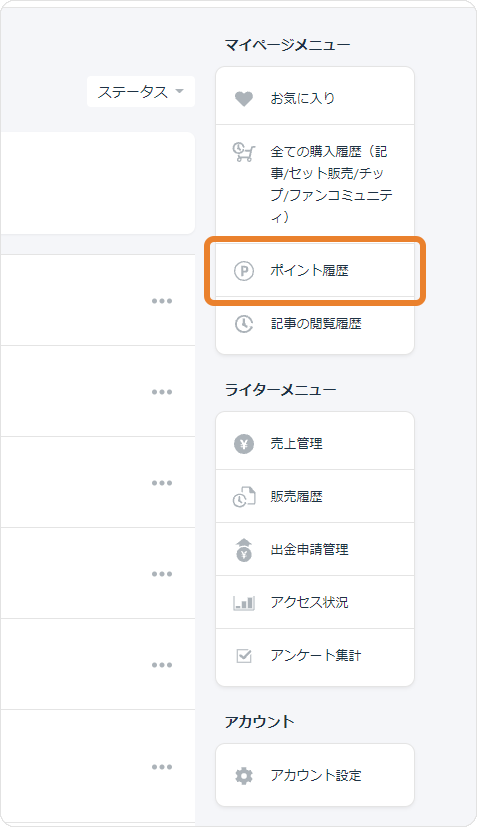477x827 pixels.
Task: Click the yen coin icon for 売上管理
Action: pyautogui.click(x=244, y=444)
